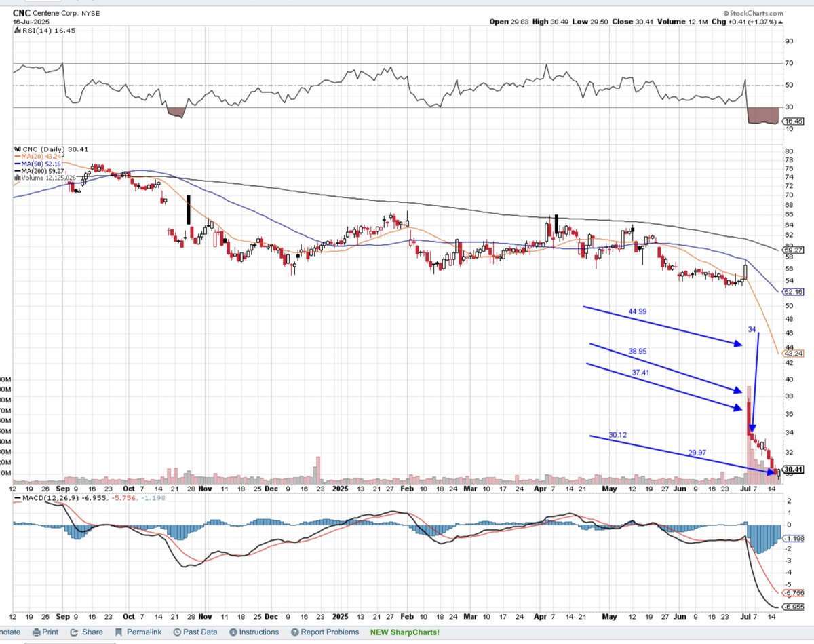Click the 59.27 MA(200) tag on the right axis
This screenshot has width=814, height=644.
point(793,250)
